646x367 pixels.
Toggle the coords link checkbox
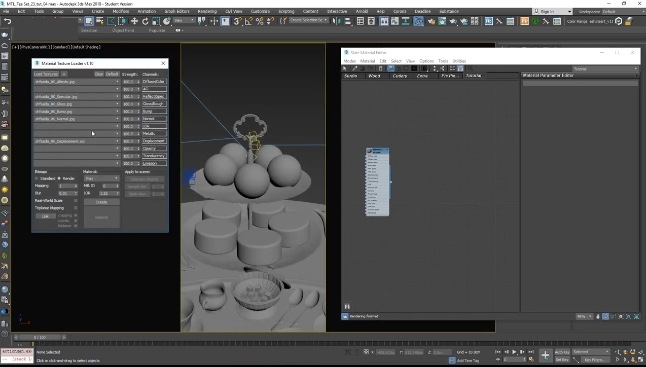(75, 221)
